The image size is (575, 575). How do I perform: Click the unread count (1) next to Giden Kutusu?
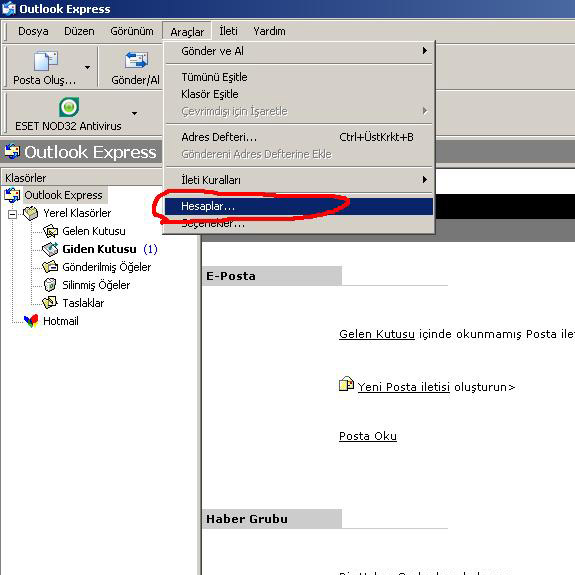coord(150,249)
